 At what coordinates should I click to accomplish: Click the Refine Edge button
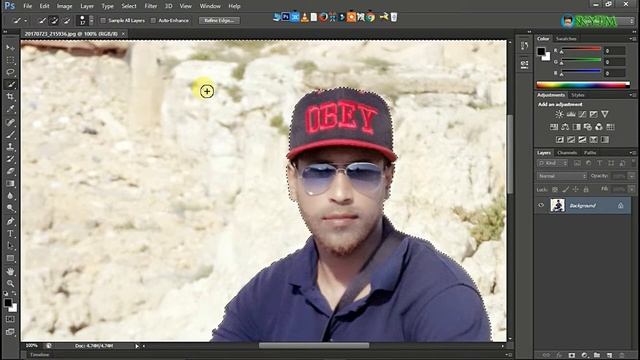219,20
